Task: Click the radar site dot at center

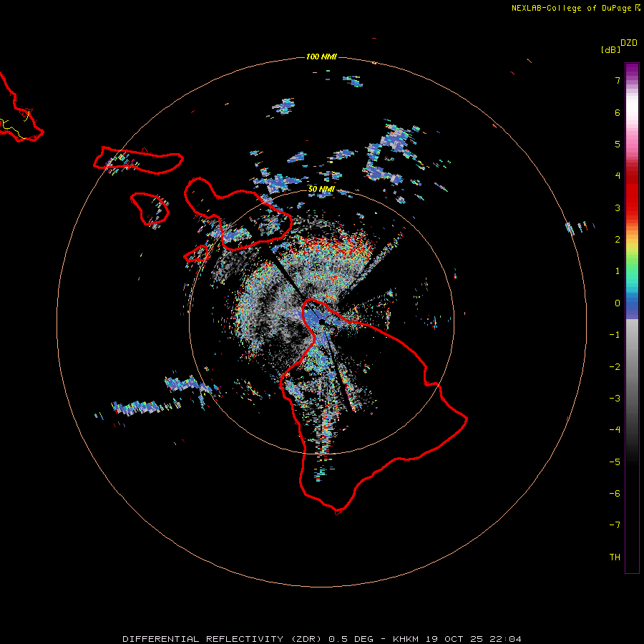Action: tap(321, 321)
